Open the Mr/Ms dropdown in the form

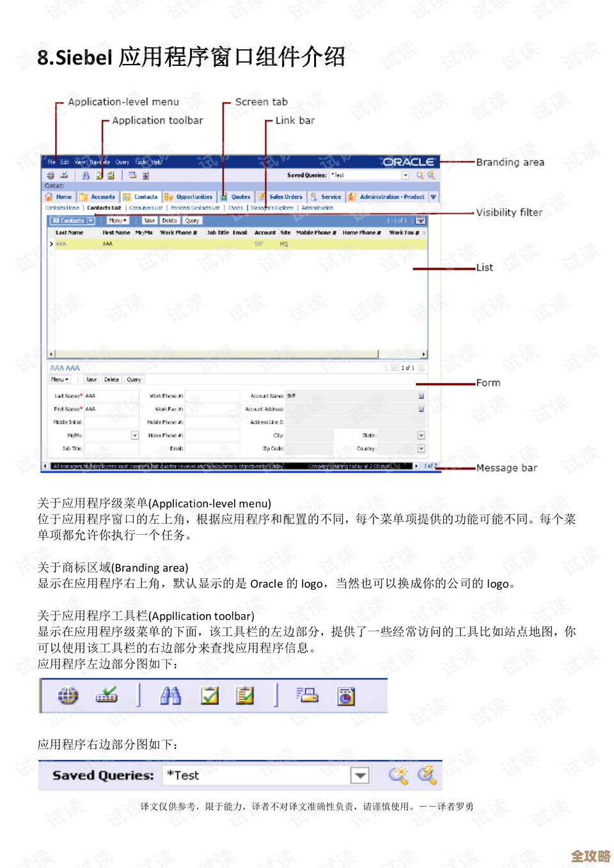(135, 436)
